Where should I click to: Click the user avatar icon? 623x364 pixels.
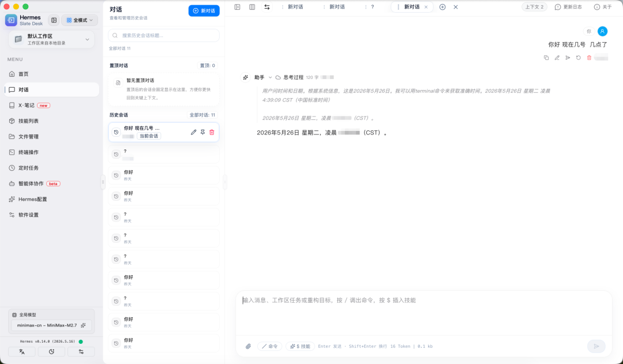tap(602, 31)
